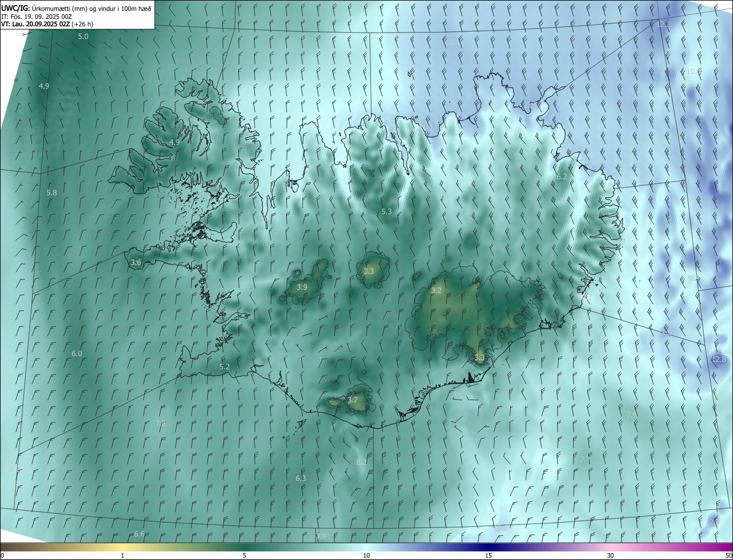The image size is (733, 560).
Task: Click the 10.6 value label
Action: coord(693,72)
